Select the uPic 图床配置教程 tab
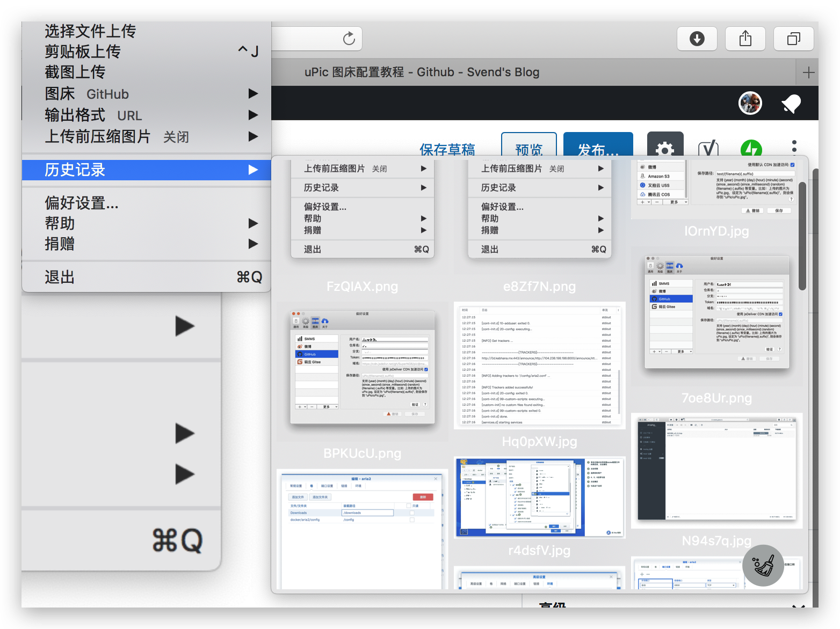840x629 pixels. [x=422, y=72]
